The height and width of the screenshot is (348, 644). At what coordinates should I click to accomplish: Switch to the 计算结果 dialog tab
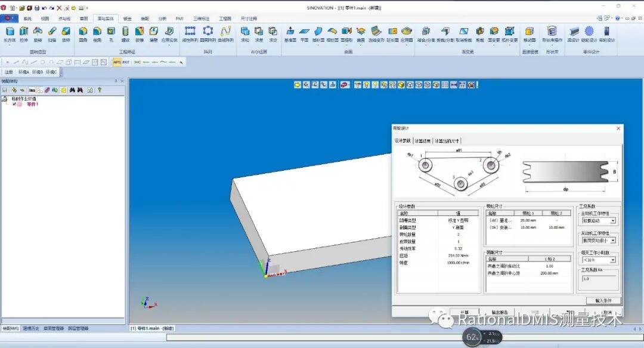[x=423, y=141]
